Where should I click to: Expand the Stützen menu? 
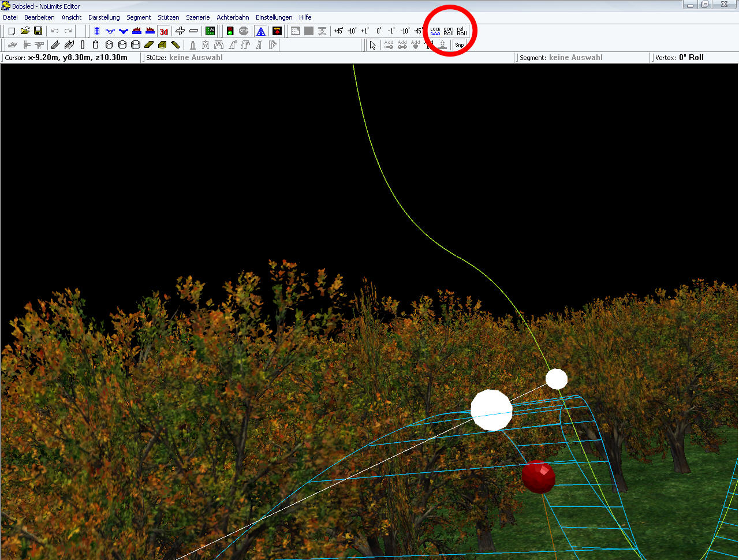coord(168,17)
